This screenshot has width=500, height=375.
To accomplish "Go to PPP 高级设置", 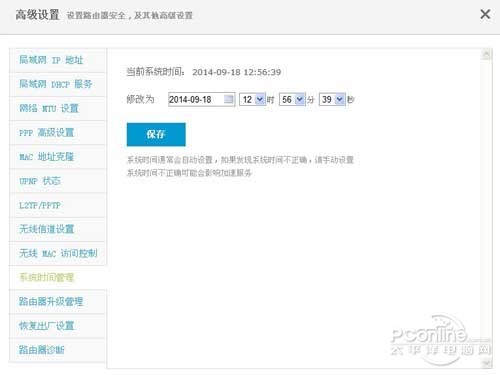I will click(x=58, y=133).
